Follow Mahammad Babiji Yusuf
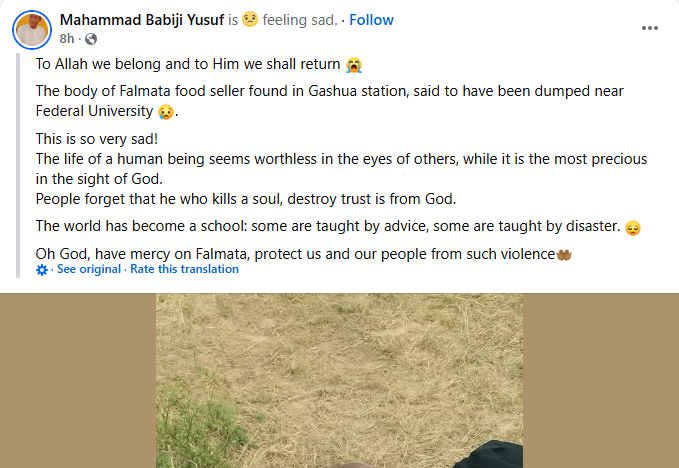Viewport: 679px width, 468px height. [x=373, y=20]
